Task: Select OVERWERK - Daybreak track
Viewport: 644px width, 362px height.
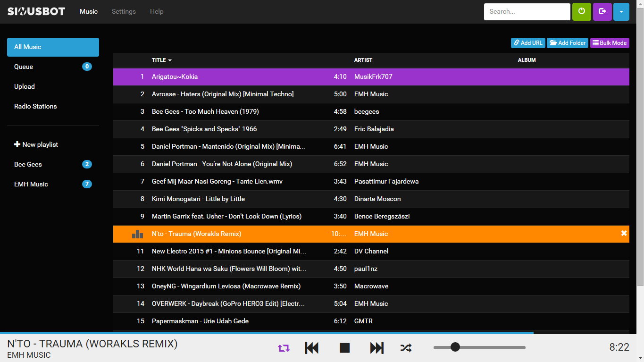Action: [x=371, y=303]
